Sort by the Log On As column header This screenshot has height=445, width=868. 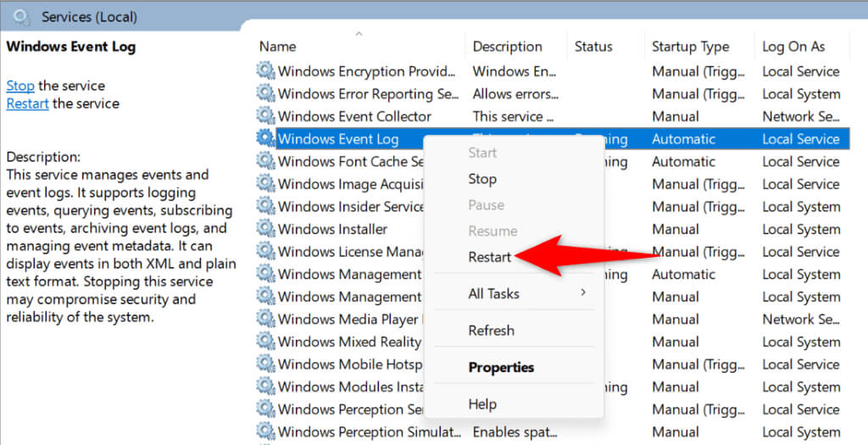click(793, 47)
